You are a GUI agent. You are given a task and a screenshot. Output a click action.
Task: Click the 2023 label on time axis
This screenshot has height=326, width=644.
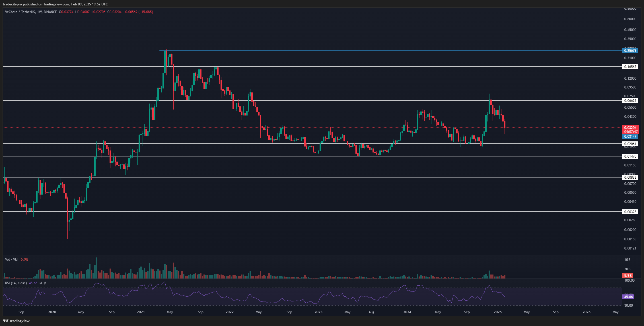tap(318, 312)
